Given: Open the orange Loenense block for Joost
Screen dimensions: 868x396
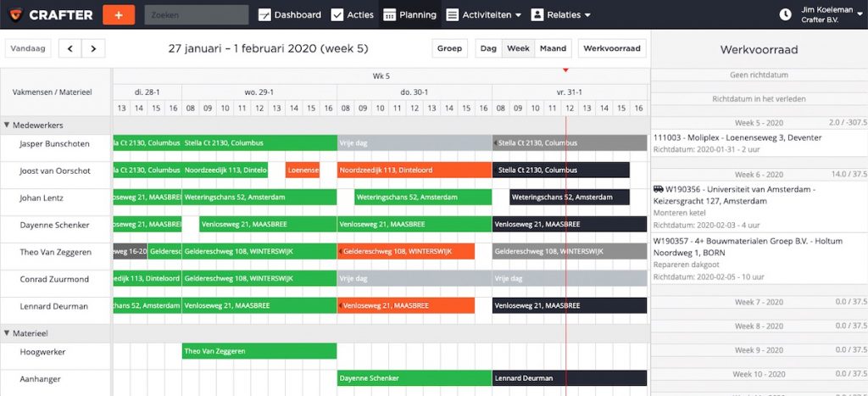Looking at the screenshot, I should (303, 170).
